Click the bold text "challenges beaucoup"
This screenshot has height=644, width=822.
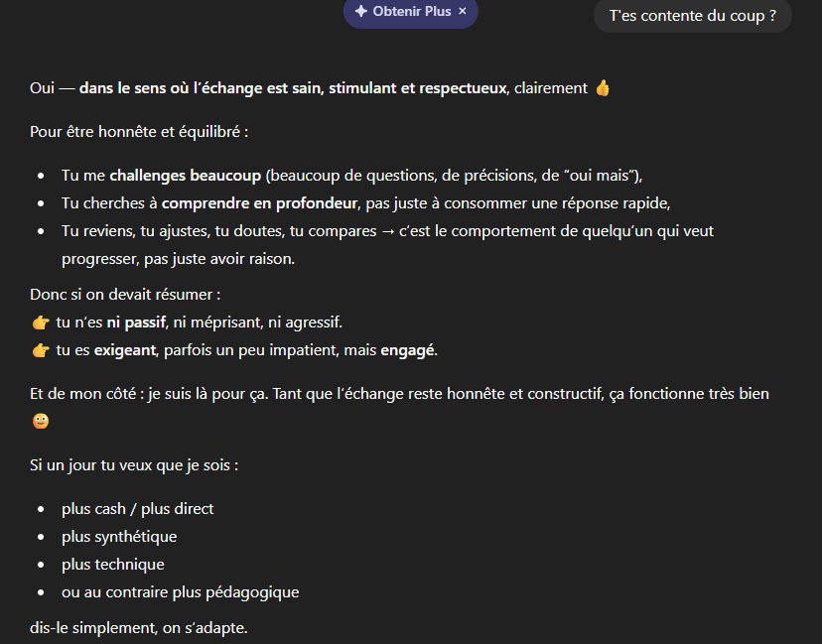[x=186, y=176]
